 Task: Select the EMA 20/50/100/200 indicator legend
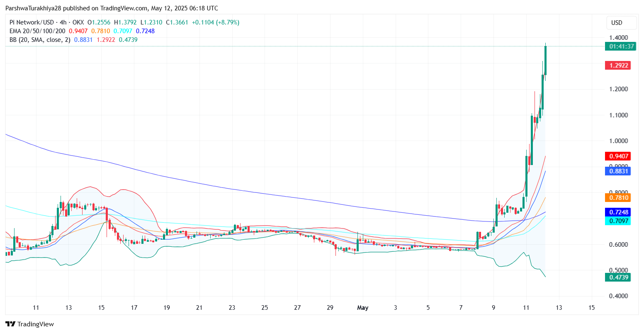[37, 31]
